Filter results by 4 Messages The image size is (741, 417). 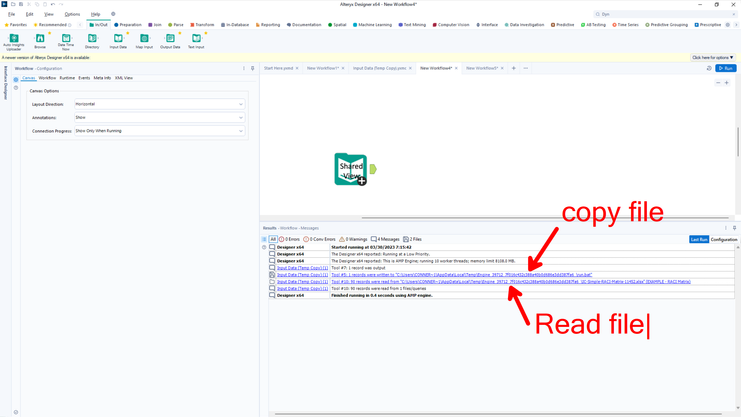(385, 239)
